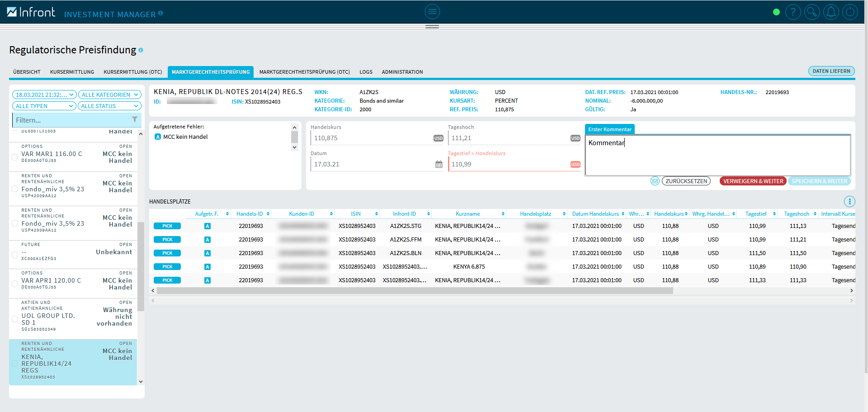The width and height of the screenshot is (868, 412).
Task: Click ZURÜCKSETZEN button
Action: (x=686, y=181)
